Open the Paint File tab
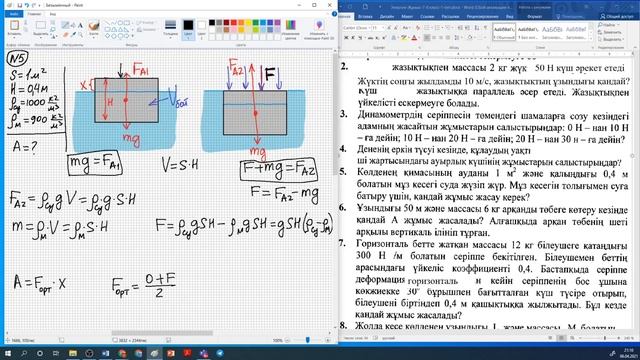This screenshot has width=640, height=360. tap(13, 14)
